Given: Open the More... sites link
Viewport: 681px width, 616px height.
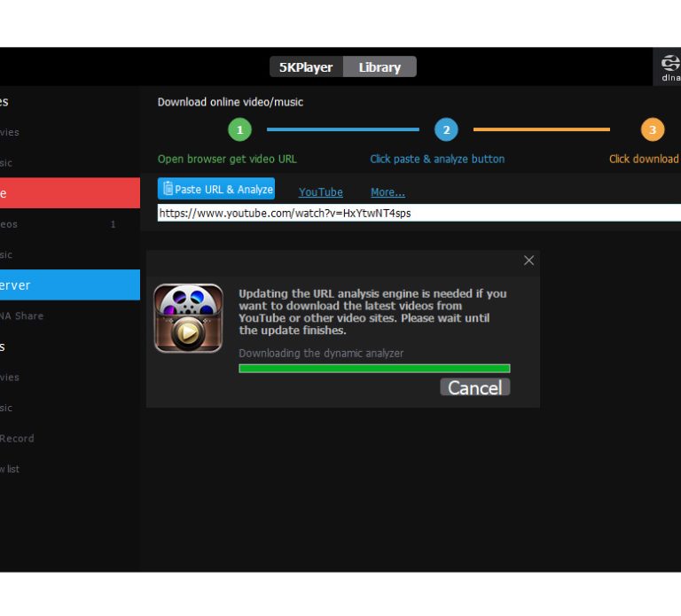Looking at the screenshot, I should (x=387, y=192).
